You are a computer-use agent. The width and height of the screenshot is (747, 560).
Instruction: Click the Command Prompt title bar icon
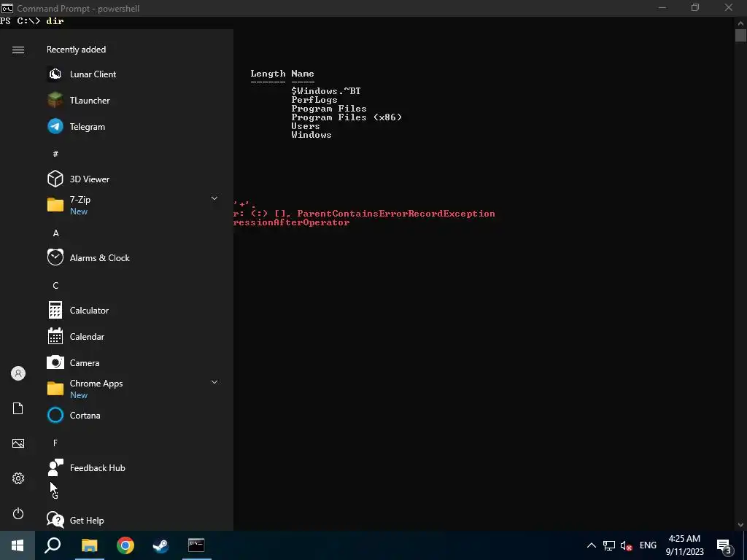click(x=7, y=8)
